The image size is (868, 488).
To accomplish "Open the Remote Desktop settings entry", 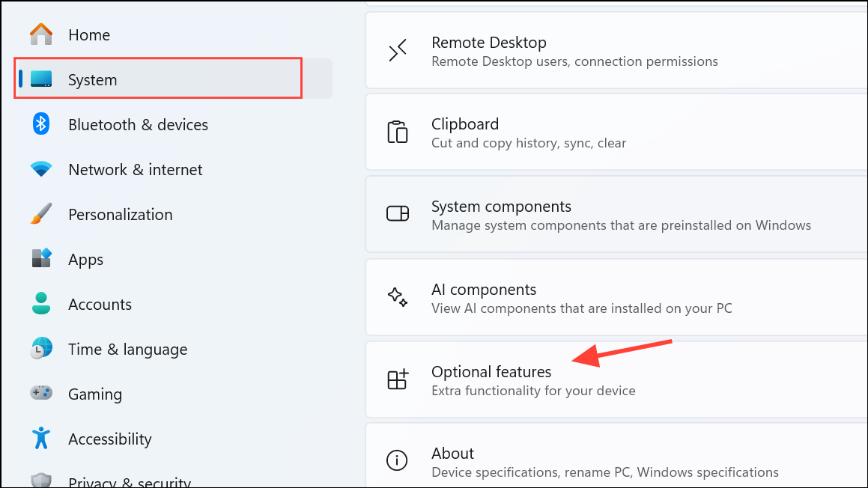I will point(616,51).
